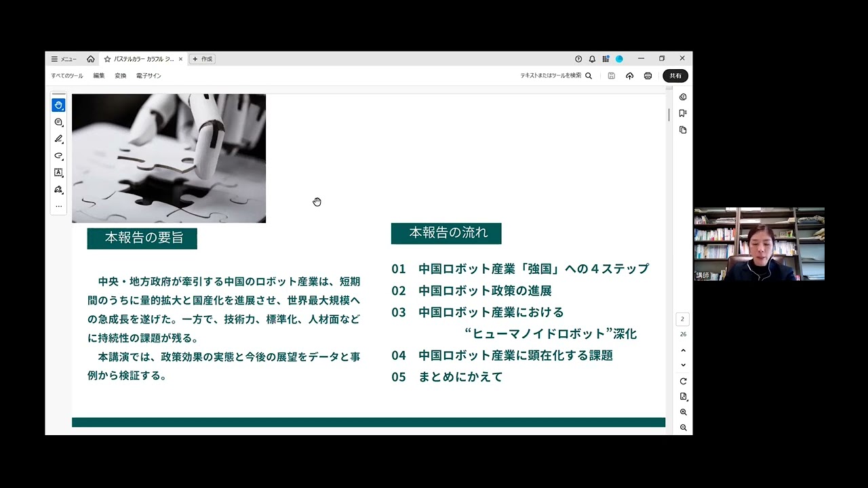Select the Highlight pen tool

[58, 139]
